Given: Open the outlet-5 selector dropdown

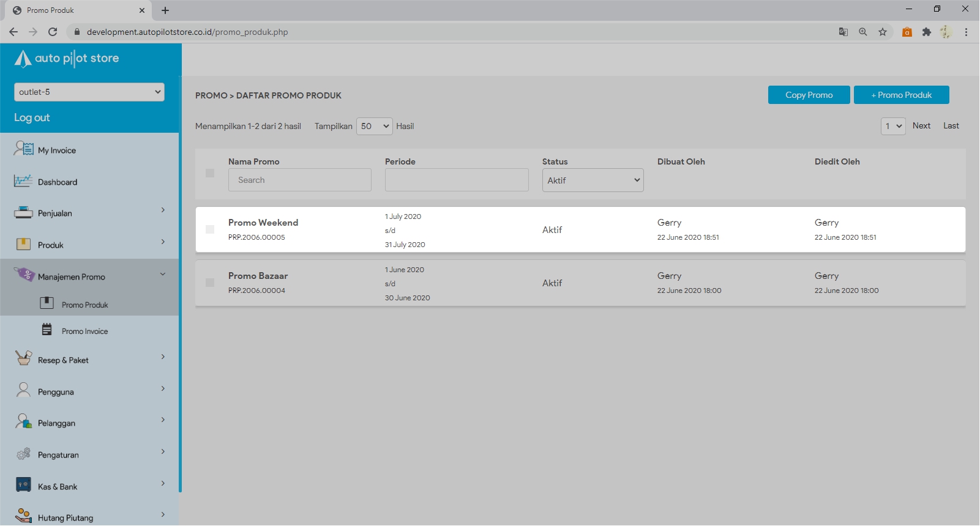Looking at the screenshot, I should pos(89,92).
